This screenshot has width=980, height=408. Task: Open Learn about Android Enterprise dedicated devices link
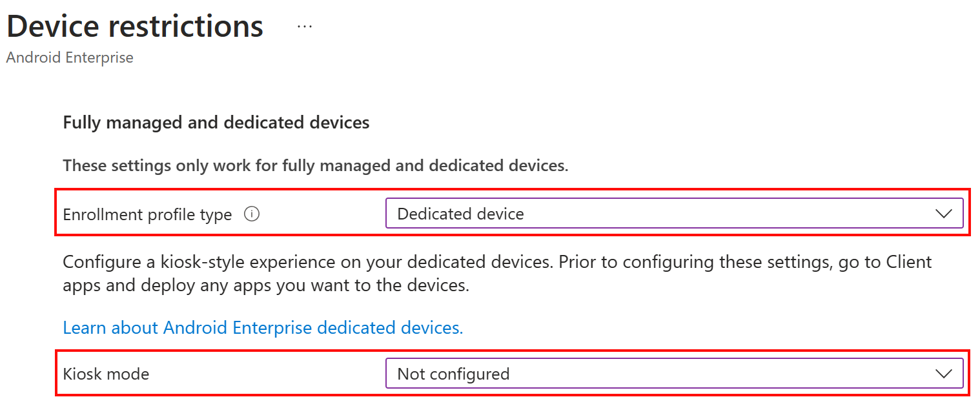tap(263, 327)
